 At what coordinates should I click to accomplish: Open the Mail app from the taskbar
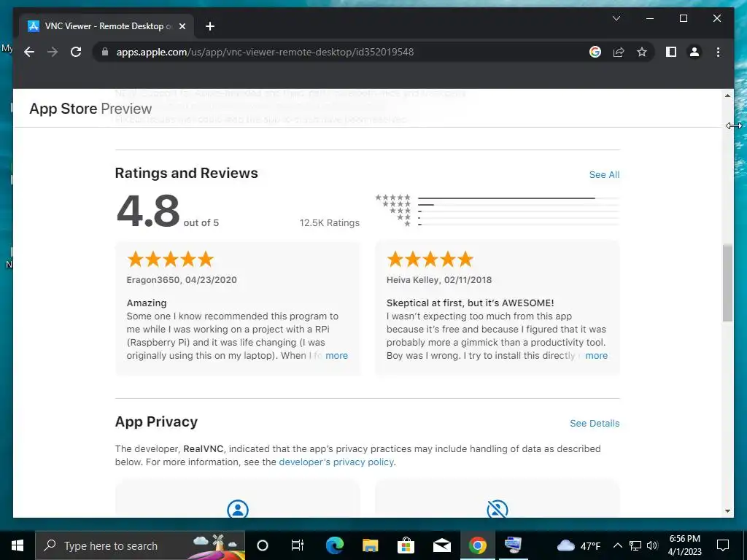441,545
